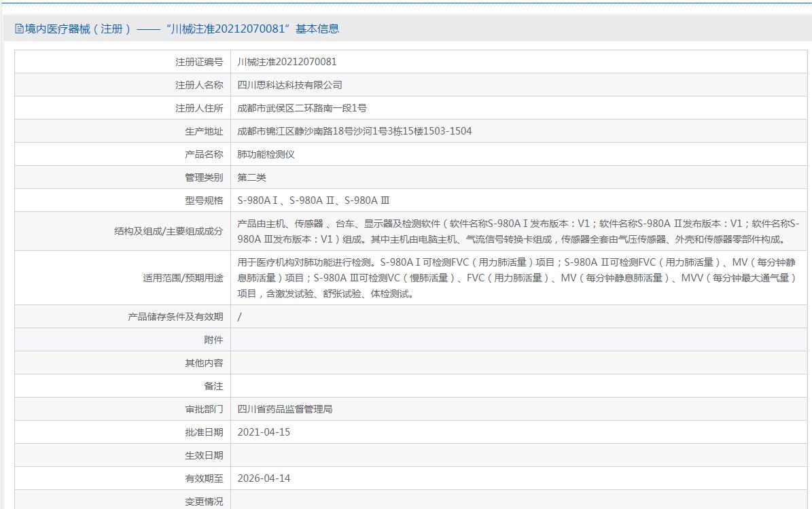Click the 结构及组成/主要组成成分 row label

tap(169, 231)
